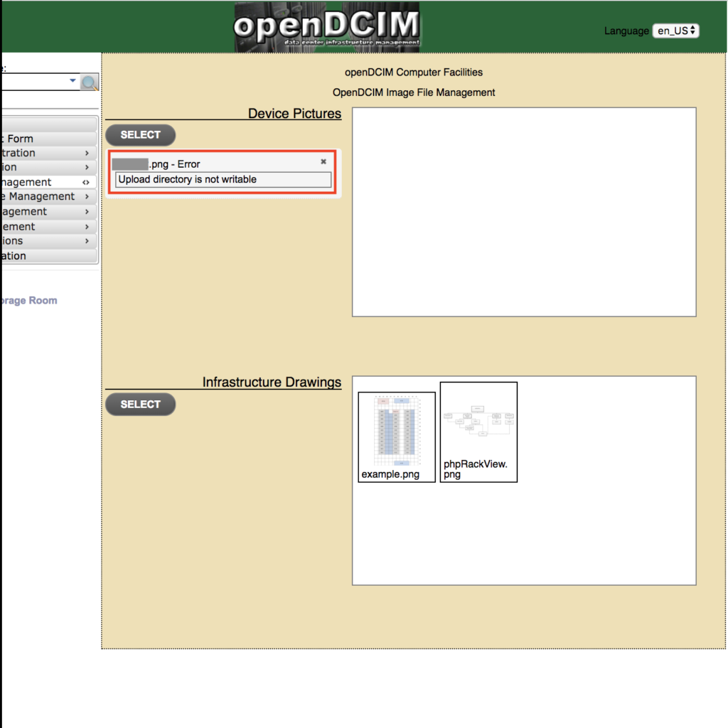
Task: Expand the 'ion' submenu arrow
Action: click(x=87, y=167)
